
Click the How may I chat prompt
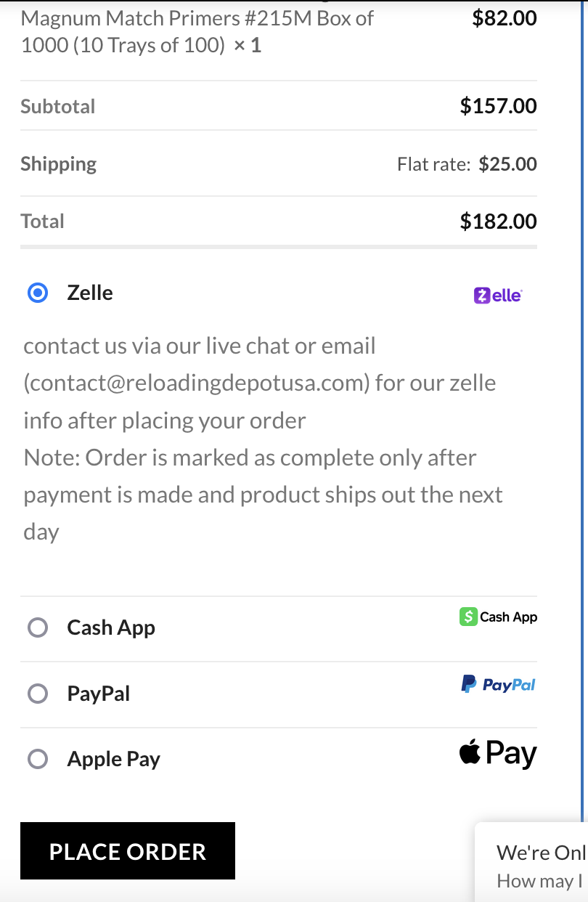tap(541, 881)
